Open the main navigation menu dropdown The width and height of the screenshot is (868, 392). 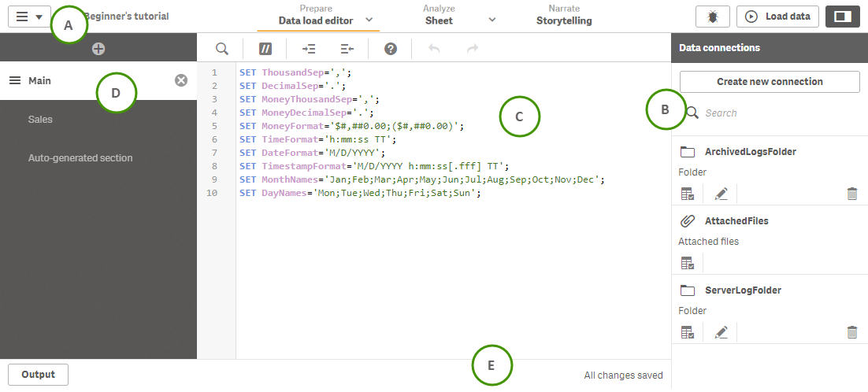pyautogui.click(x=29, y=17)
